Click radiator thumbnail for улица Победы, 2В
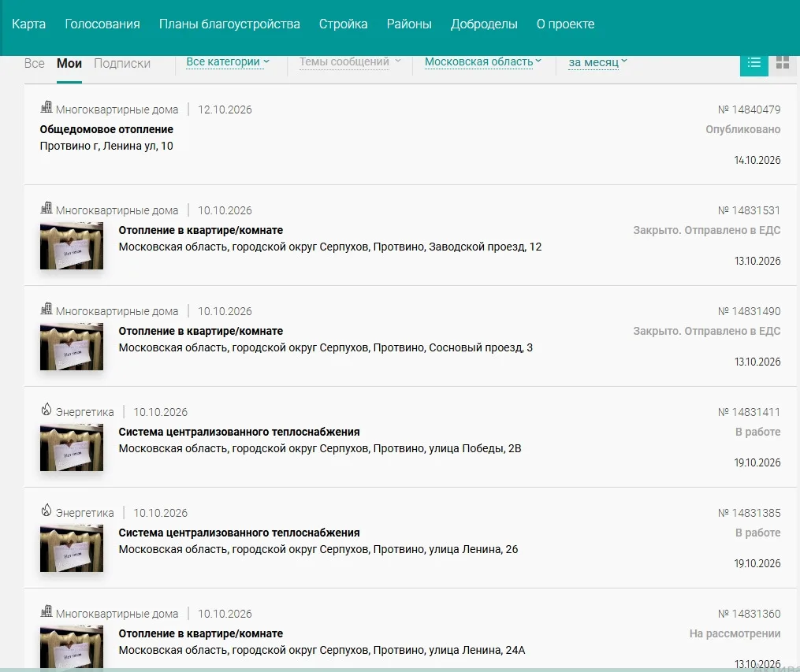This screenshot has height=672, width=800. click(72, 447)
